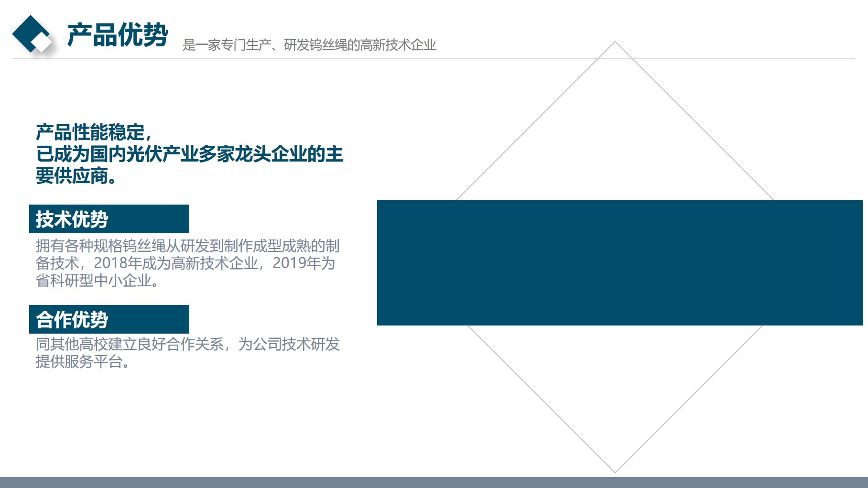Select the line 提供服务平台

(82, 362)
